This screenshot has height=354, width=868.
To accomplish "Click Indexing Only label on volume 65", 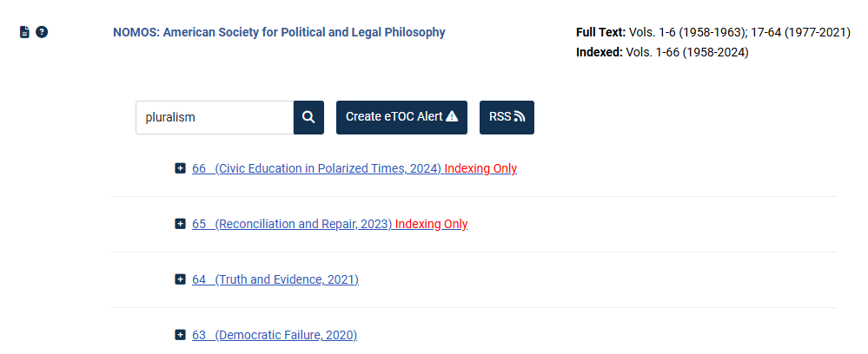I will [431, 224].
